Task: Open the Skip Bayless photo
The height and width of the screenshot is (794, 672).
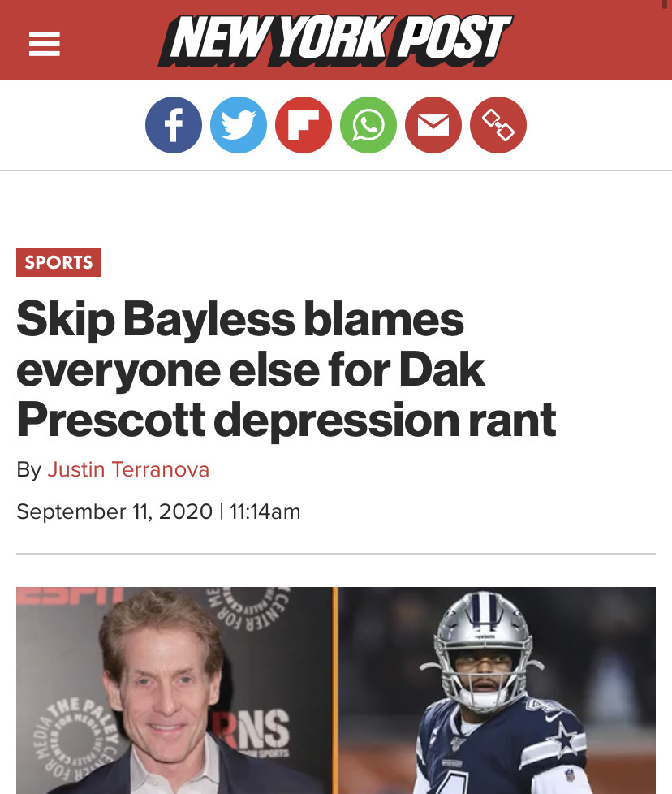Action: 174,691
